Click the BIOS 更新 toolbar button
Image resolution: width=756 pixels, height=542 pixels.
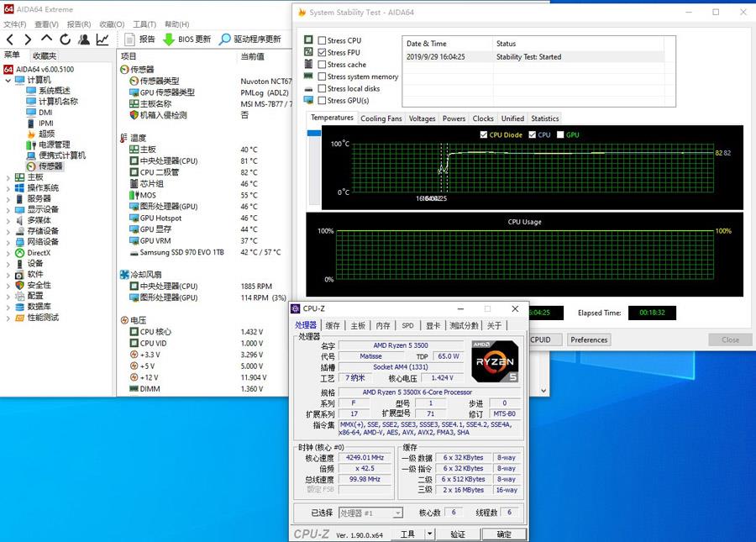[x=187, y=39]
